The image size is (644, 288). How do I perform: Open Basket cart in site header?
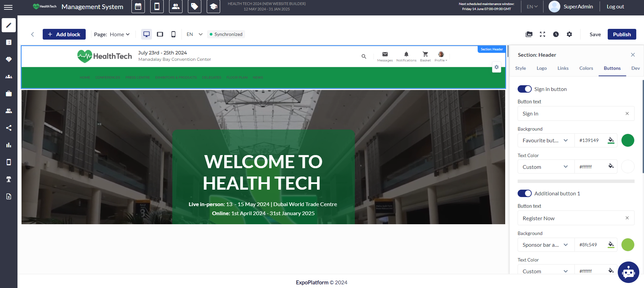425,56
